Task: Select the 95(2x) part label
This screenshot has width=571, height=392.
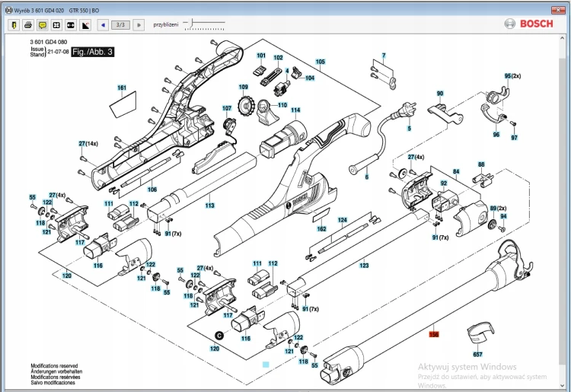Action: 512,76
